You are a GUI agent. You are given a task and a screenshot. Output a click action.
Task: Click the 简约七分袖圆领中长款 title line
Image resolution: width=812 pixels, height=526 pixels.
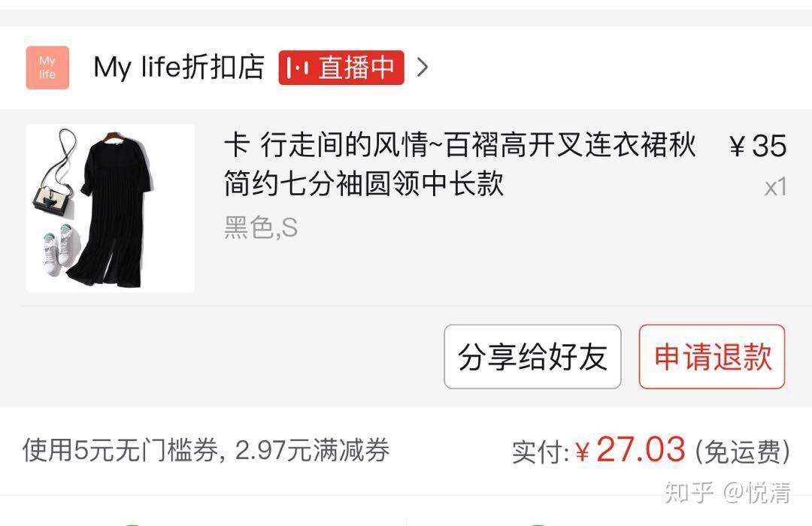coord(364,183)
